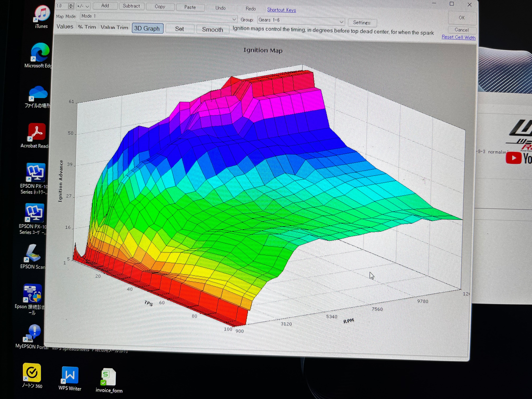Open the +/- operation dropdown
532x399 pixels.
(x=83, y=6)
